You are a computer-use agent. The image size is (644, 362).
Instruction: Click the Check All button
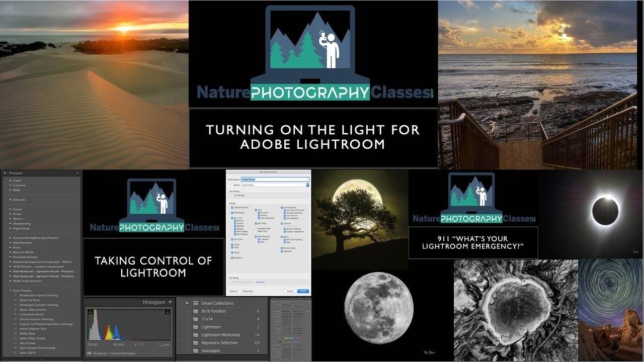pos(233,291)
